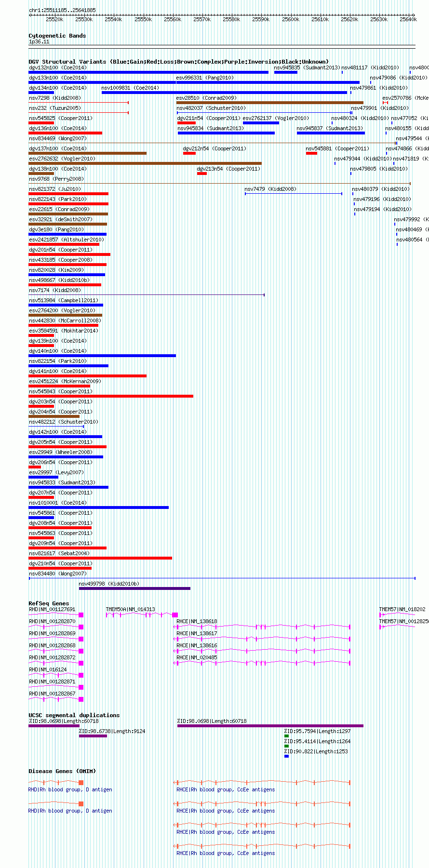The image size is (429, 868).
Task: Click the nsv232 (Tuzun2005) label
Action: 55,108
